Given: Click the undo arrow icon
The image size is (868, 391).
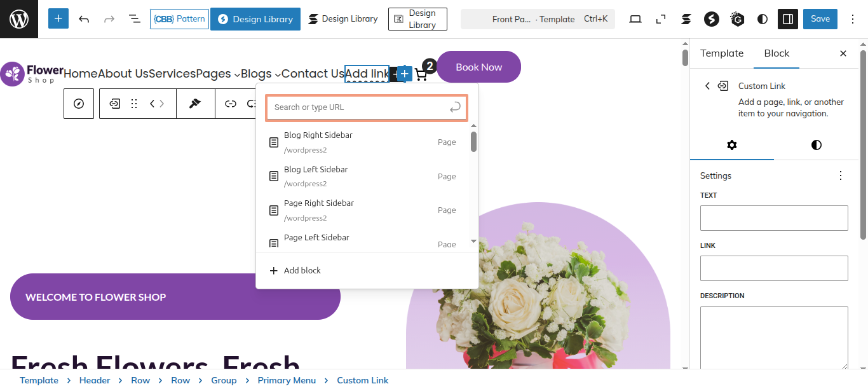Looking at the screenshot, I should tap(84, 19).
